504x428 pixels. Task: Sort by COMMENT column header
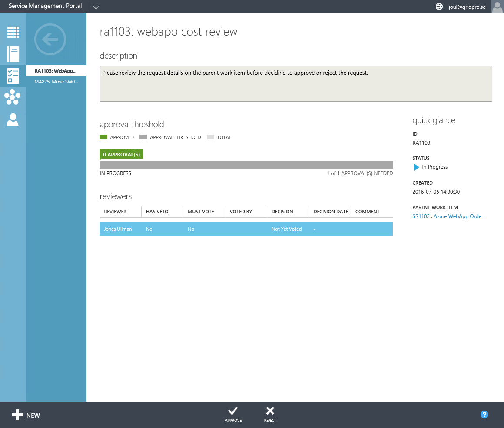click(x=368, y=212)
